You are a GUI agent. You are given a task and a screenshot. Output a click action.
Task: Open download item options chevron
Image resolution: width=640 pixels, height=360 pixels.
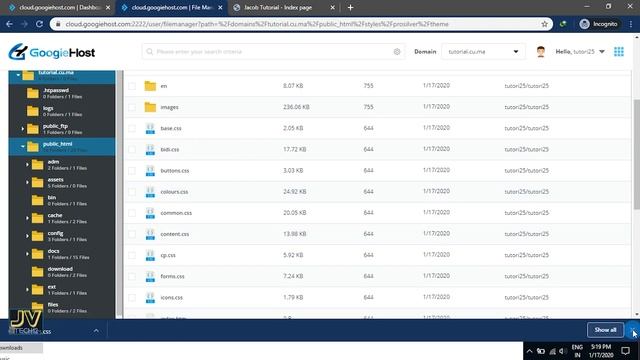click(x=96, y=331)
